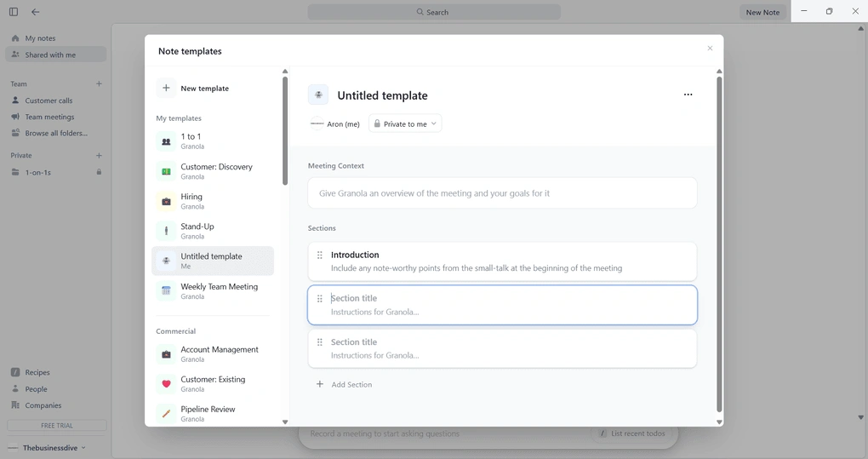
Task: Click the template list scroll down arrow
Action: pyautogui.click(x=285, y=422)
